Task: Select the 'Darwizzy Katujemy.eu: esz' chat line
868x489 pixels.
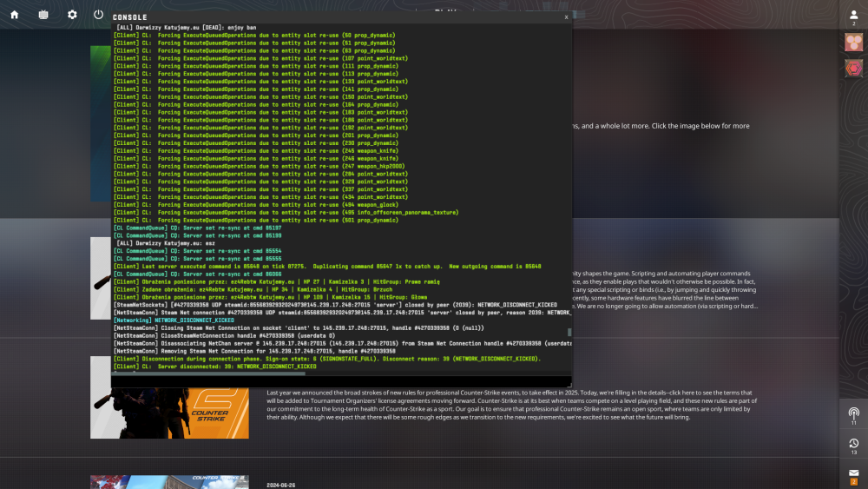Action: tap(166, 243)
